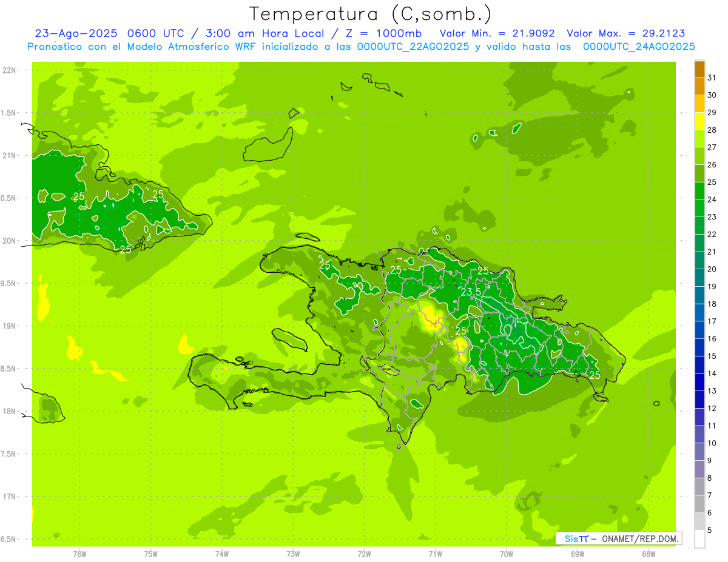The image size is (728, 562).
Task: Click the "ONAMET/REP.DOM." credit label
Action: (x=640, y=538)
